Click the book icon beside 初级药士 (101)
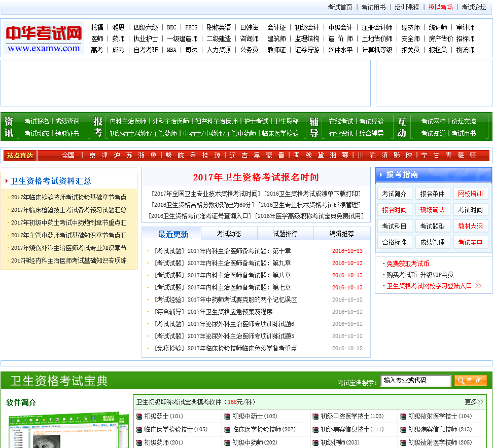This screenshot has height=448, width=493. pos(139,417)
